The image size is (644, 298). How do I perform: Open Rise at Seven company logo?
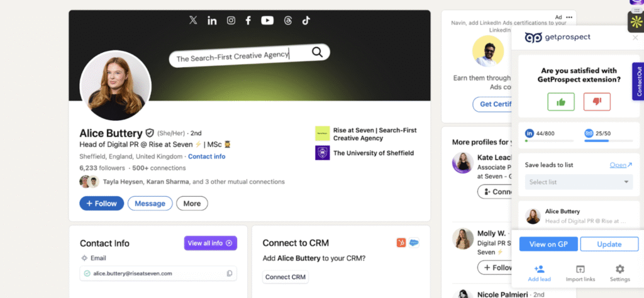(323, 133)
